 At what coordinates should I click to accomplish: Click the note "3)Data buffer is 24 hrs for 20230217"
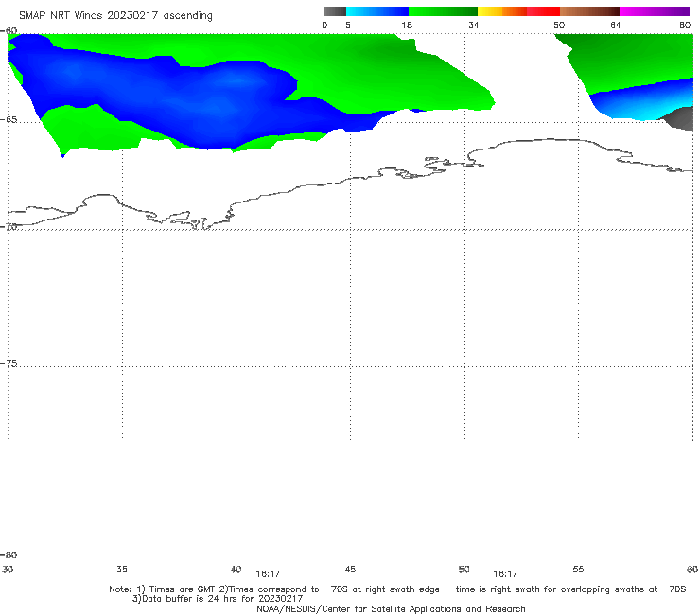click(x=218, y=599)
